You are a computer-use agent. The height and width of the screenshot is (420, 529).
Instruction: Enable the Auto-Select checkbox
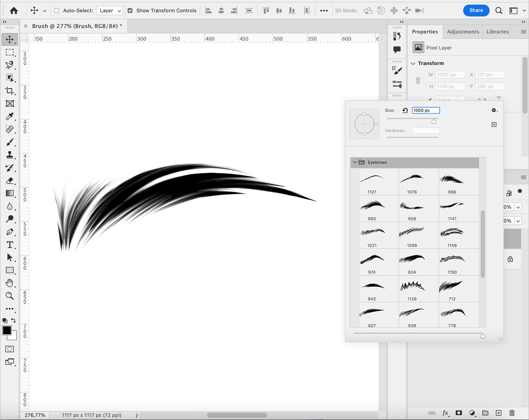(57, 11)
